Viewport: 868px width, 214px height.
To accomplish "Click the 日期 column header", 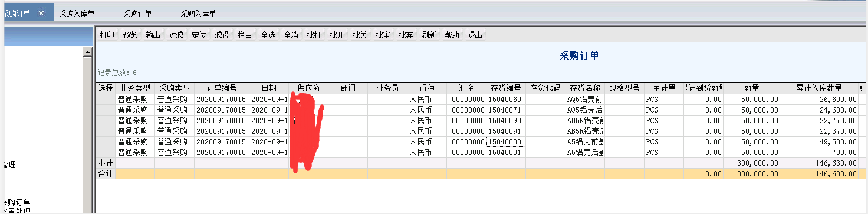I will tap(269, 88).
